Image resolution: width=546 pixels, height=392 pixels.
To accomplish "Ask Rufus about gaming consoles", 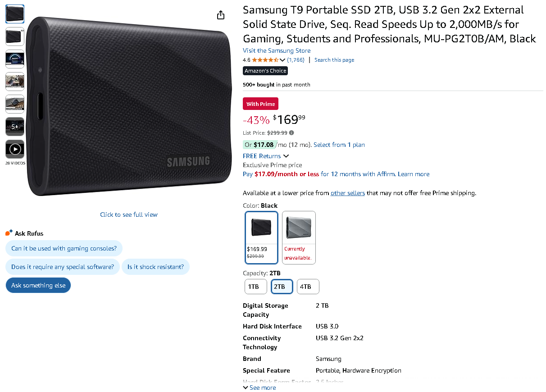I will tap(64, 248).
